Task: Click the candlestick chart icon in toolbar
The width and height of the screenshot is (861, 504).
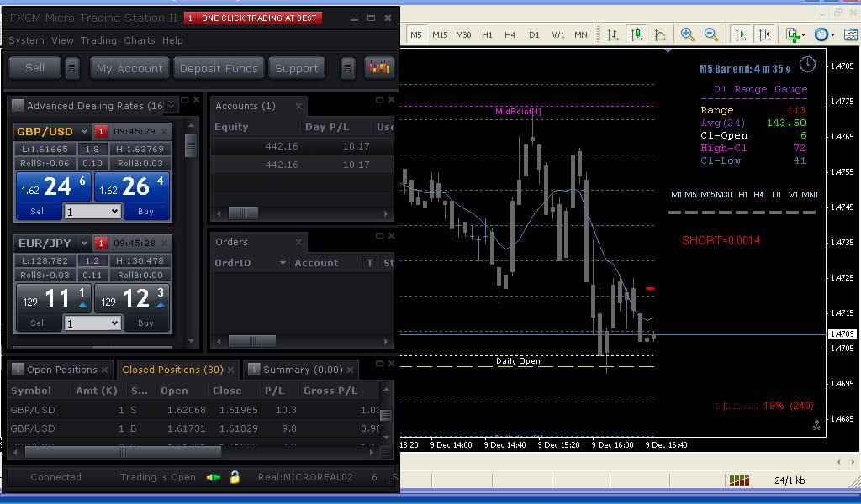Action: click(637, 34)
